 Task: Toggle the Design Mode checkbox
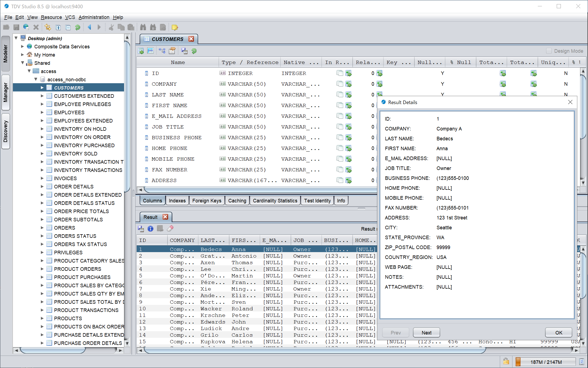coord(549,51)
